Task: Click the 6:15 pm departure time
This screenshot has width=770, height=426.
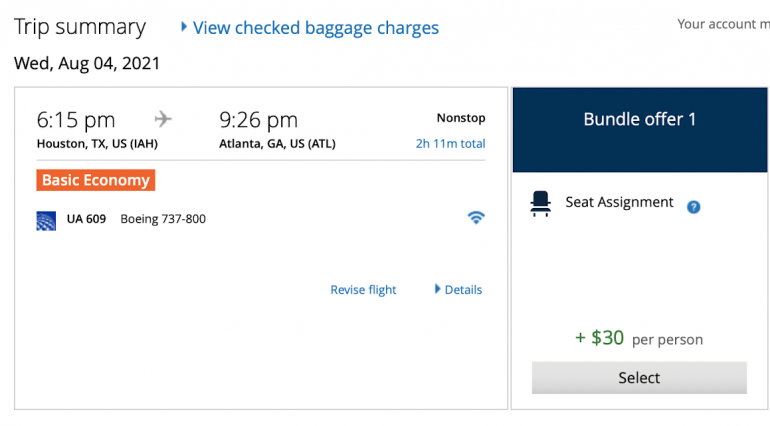Action: tap(76, 120)
